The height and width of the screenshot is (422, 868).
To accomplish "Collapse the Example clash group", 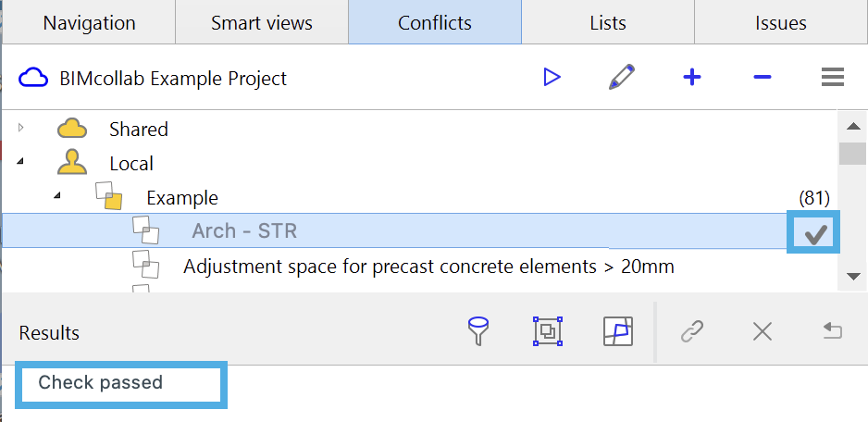I will point(57,197).
